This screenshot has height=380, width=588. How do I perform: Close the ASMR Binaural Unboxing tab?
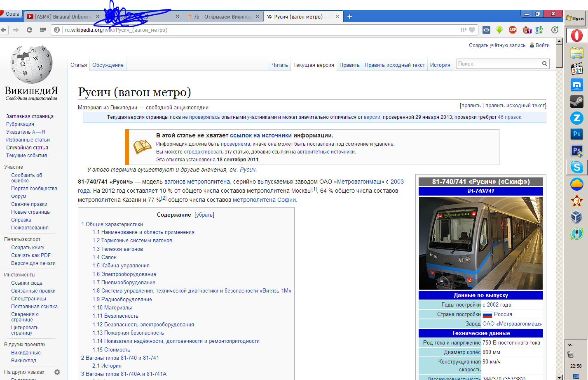click(x=98, y=17)
